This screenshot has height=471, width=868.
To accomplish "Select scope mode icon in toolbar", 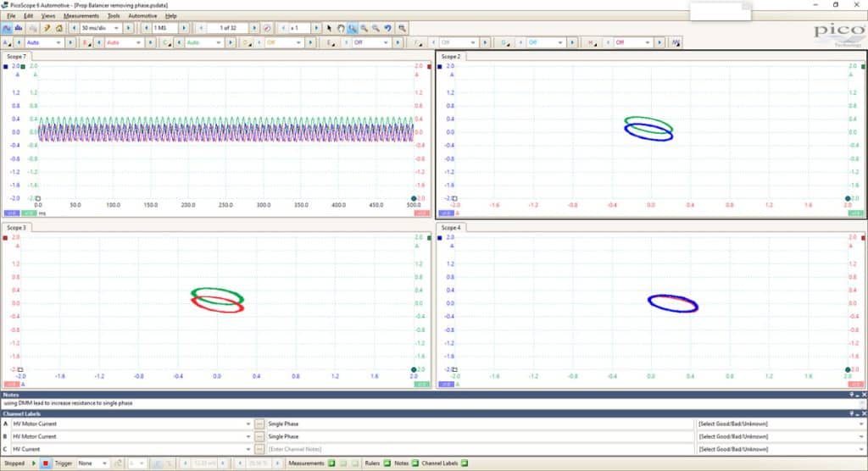I will click(7, 28).
